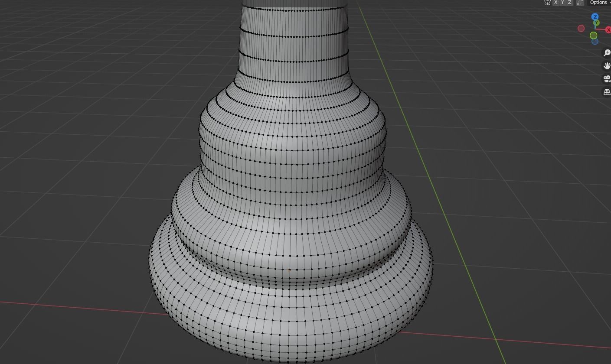This screenshot has height=364, width=611.
Task: Click the red X axis gizmo ball labeled X
Action: pyautogui.click(x=608, y=29)
